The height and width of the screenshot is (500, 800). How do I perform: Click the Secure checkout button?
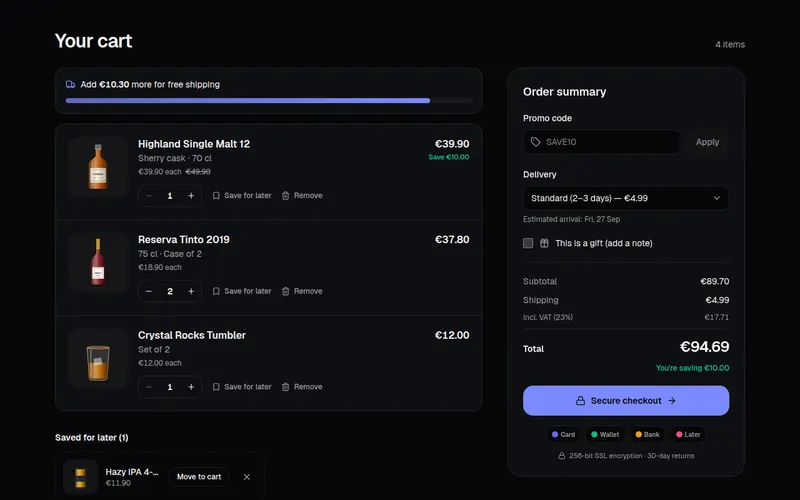click(x=626, y=401)
